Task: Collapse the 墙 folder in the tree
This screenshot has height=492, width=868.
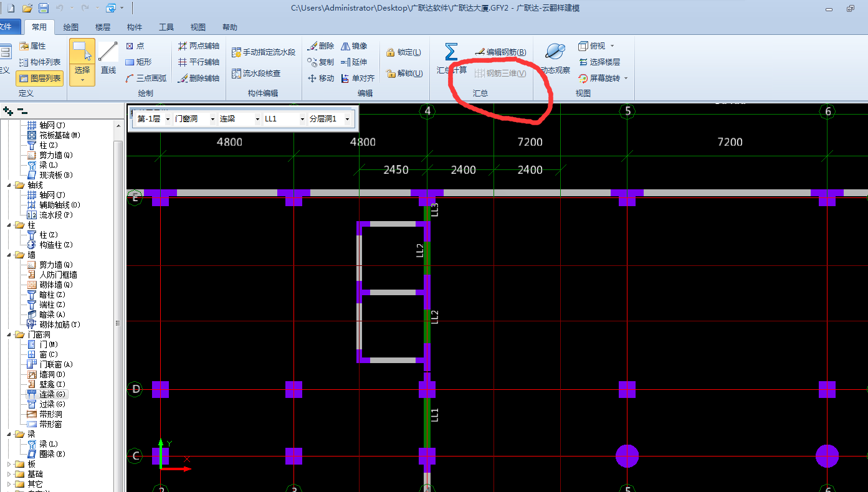Action: pyautogui.click(x=9, y=255)
